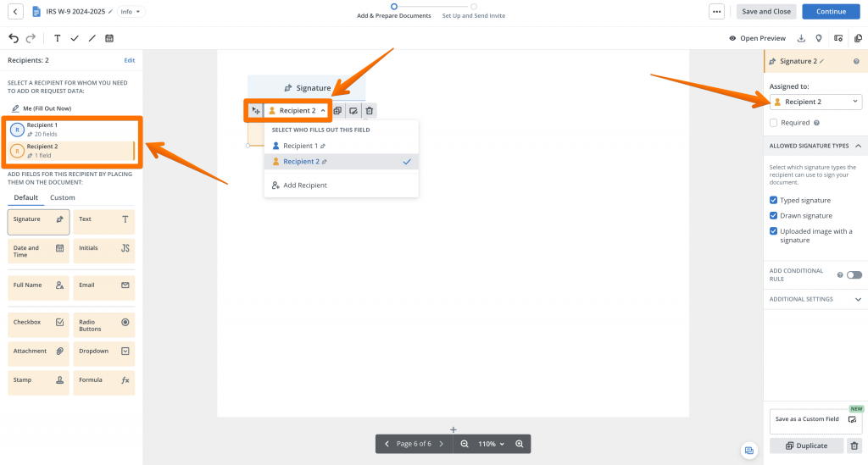This screenshot has width=868, height=465.
Task: Delete the field with bottom-right trash icon
Action: pos(854,446)
